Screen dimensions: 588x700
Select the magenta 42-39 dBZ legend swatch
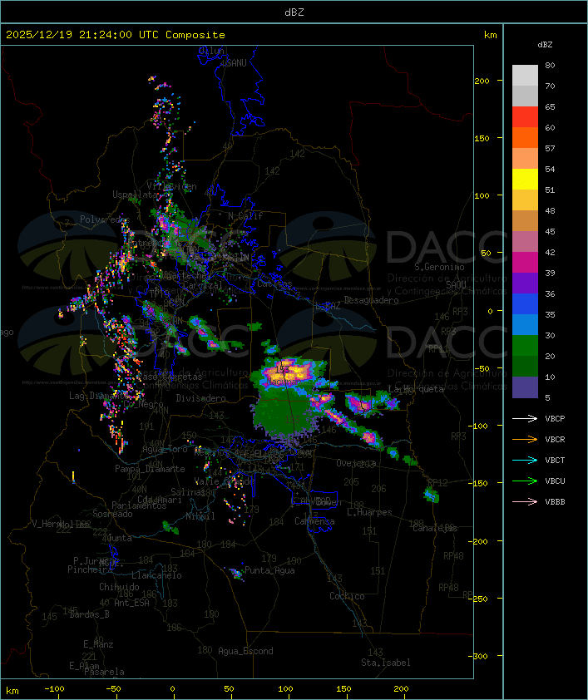click(525, 263)
